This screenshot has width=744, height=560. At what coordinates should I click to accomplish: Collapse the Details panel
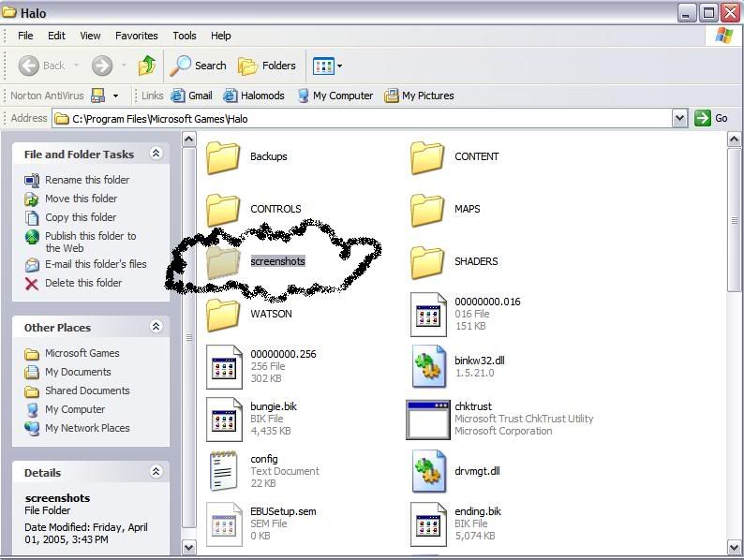click(x=156, y=471)
